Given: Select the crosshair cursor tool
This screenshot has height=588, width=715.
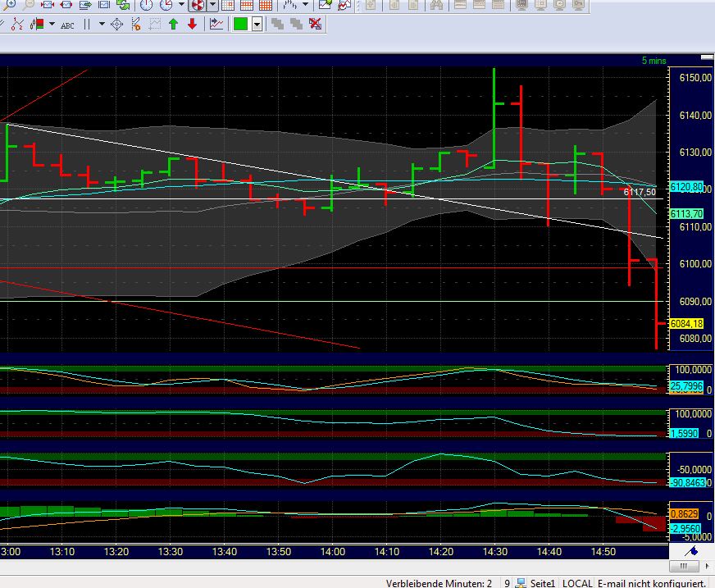Looking at the screenshot, I should click(116, 24).
